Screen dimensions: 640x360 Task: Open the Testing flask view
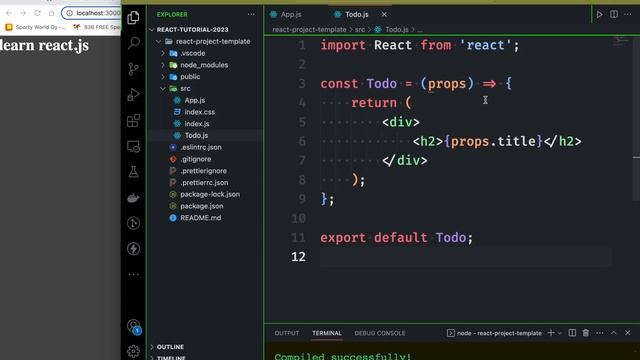tap(133, 172)
